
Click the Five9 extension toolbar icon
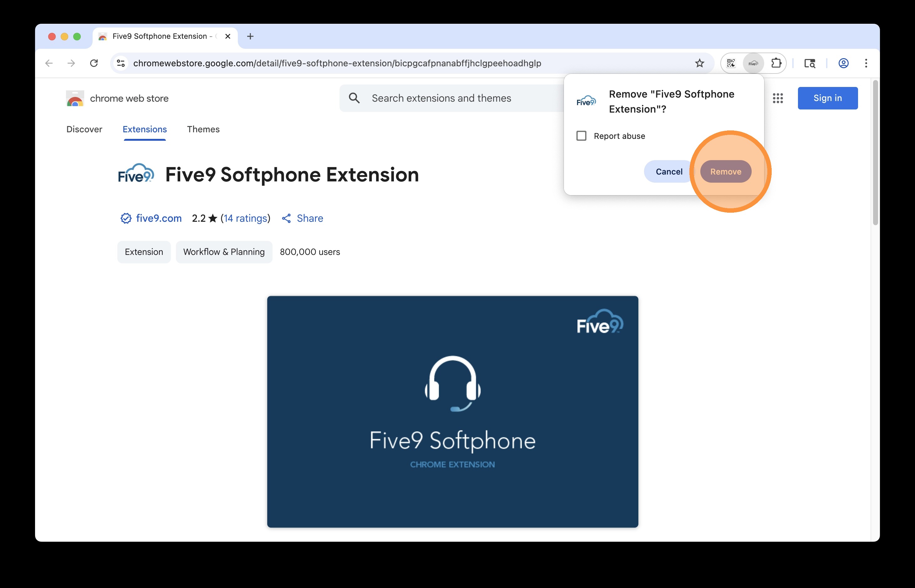pyautogui.click(x=753, y=63)
